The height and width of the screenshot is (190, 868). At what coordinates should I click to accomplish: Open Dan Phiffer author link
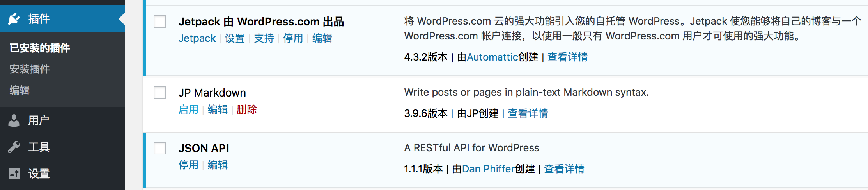click(x=488, y=169)
